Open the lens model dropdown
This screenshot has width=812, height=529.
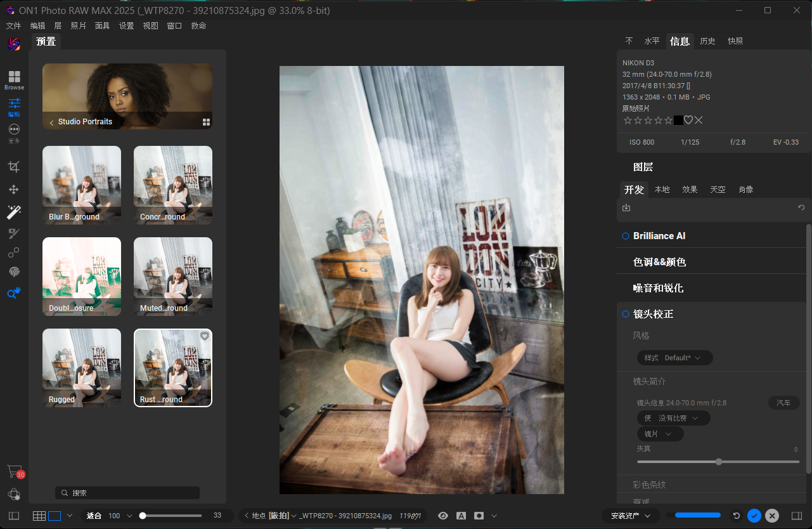pyautogui.click(x=660, y=434)
